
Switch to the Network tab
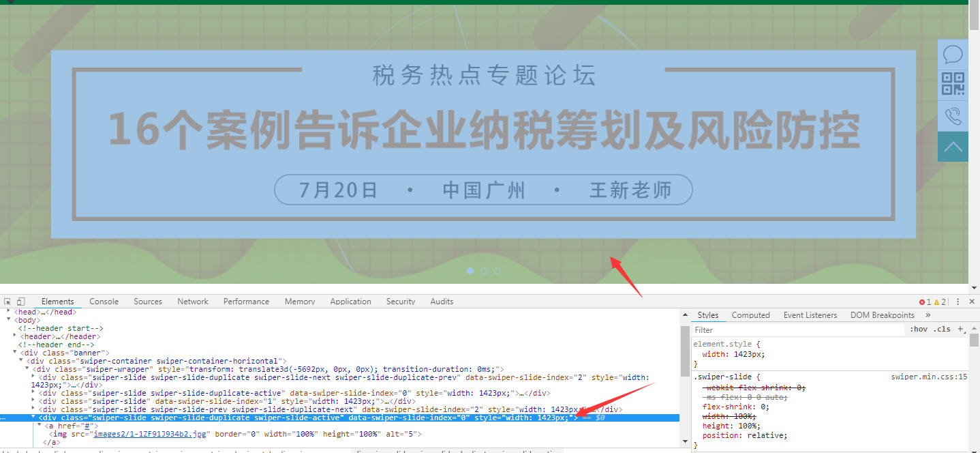coord(192,301)
